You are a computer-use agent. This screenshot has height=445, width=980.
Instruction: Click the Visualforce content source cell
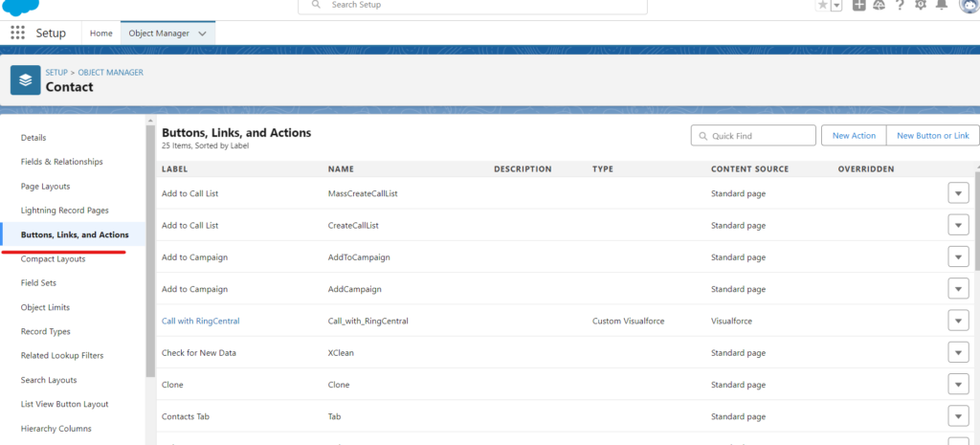[731, 321]
